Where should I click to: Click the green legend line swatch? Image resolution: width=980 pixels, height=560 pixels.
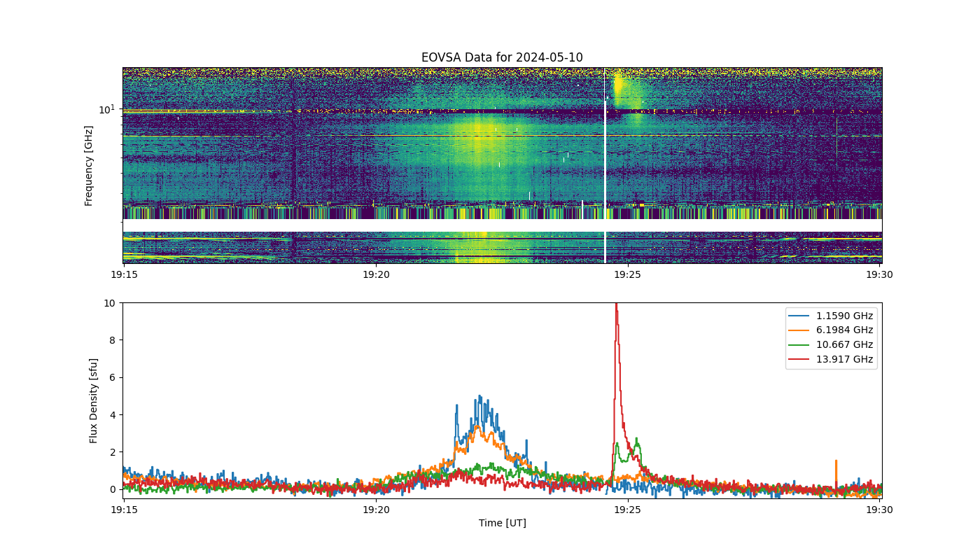(x=801, y=345)
